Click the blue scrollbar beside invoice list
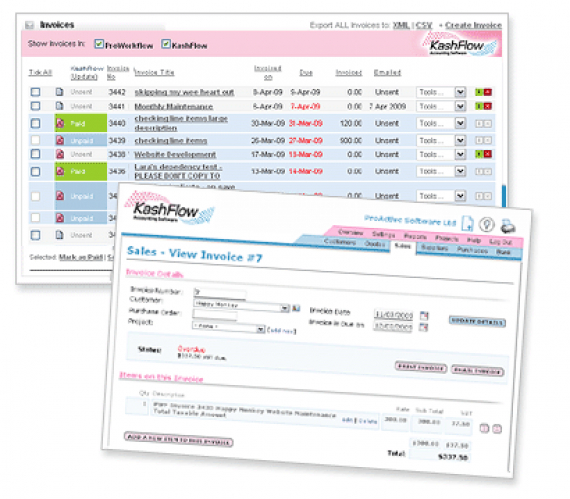 504,196
